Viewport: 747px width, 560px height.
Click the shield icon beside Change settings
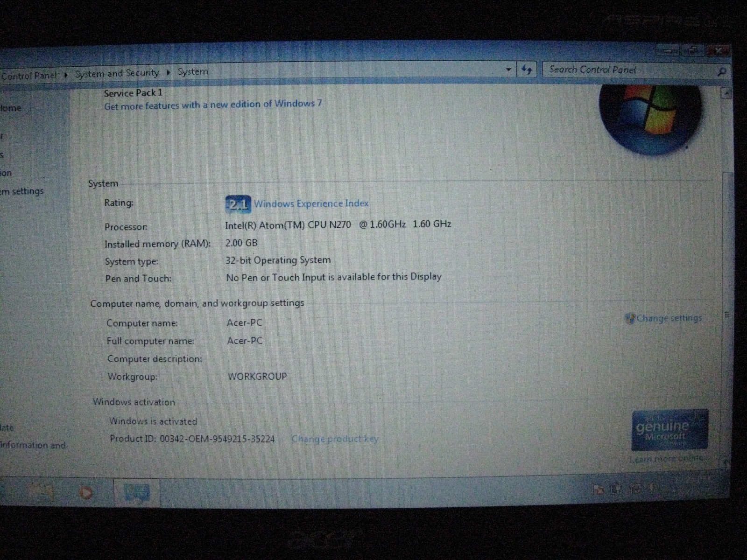630,318
